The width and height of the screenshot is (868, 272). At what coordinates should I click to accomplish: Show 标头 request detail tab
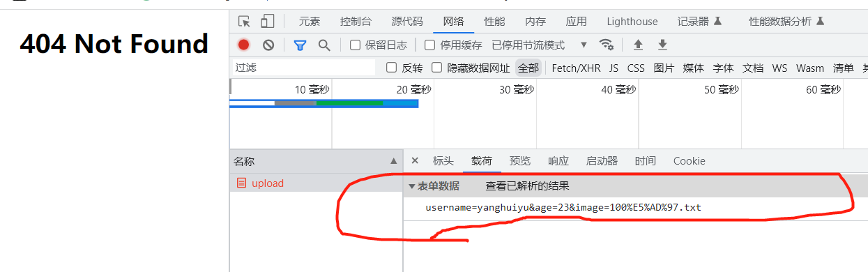(x=443, y=160)
